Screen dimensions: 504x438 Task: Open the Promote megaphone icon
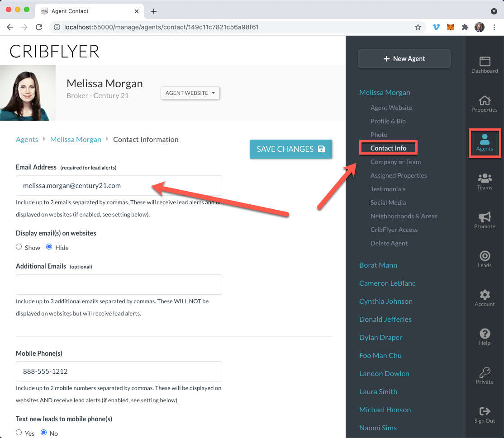[485, 220]
